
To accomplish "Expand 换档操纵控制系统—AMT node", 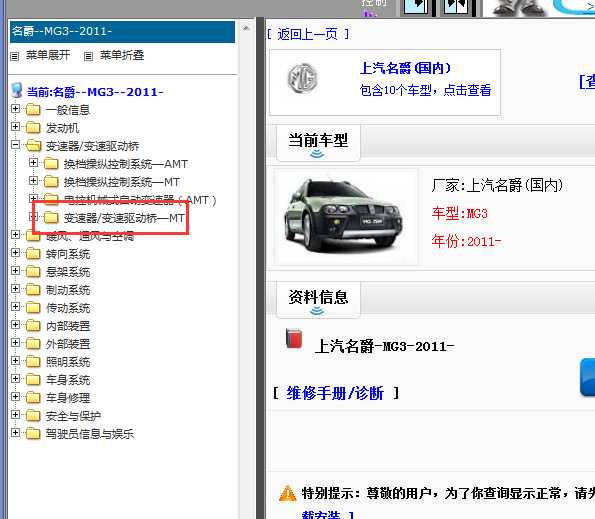I will click(x=33, y=162).
